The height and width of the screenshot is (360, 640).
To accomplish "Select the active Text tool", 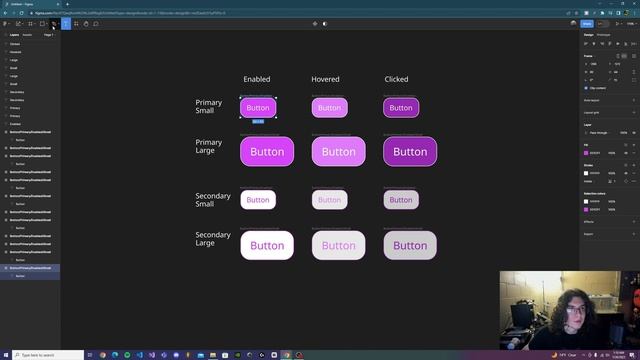I will click(66, 24).
